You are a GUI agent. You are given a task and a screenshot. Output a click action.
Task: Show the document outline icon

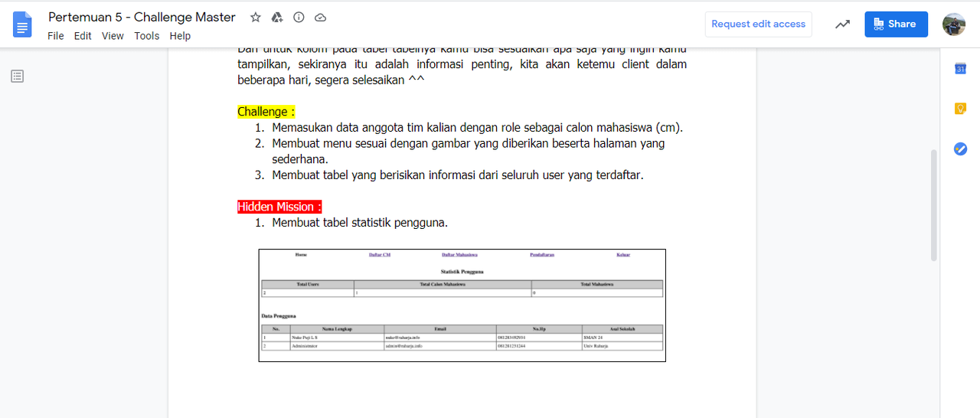pyautogui.click(x=18, y=76)
